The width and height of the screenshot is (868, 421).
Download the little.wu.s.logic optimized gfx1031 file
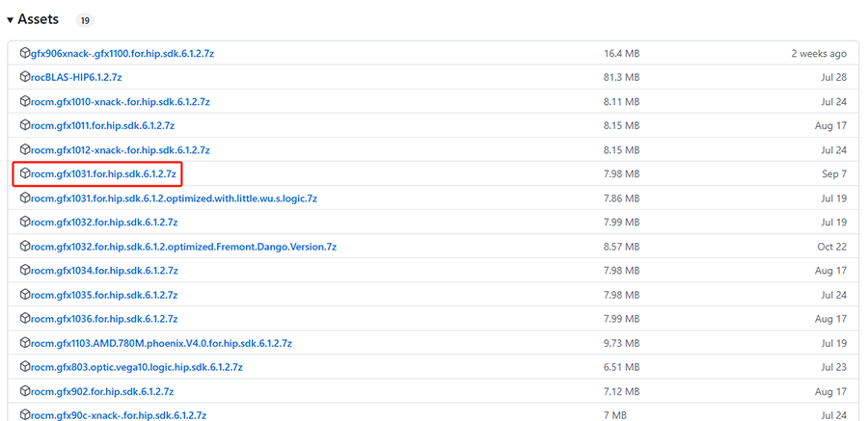tap(174, 198)
